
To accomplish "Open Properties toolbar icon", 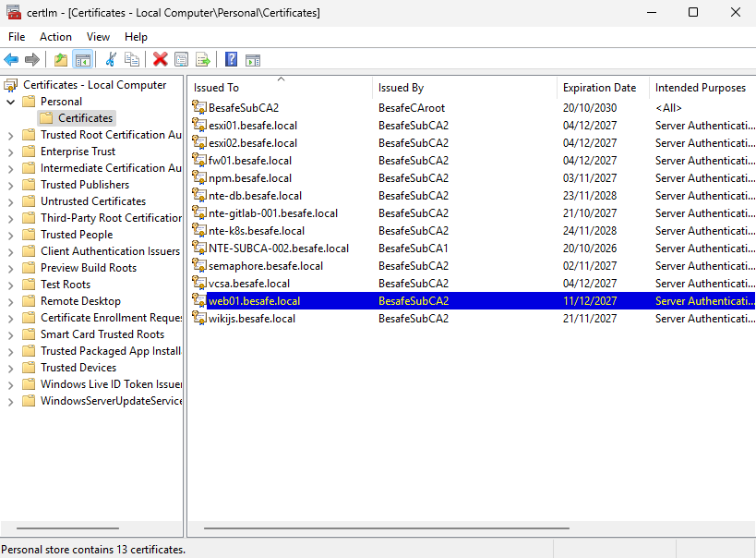I will click(x=181, y=60).
